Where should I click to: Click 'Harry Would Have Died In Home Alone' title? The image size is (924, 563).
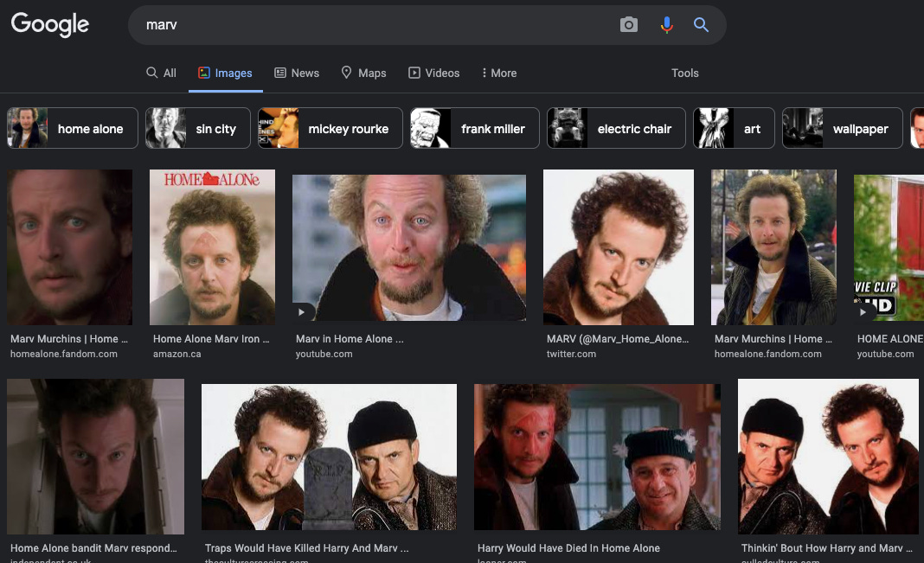click(568, 547)
